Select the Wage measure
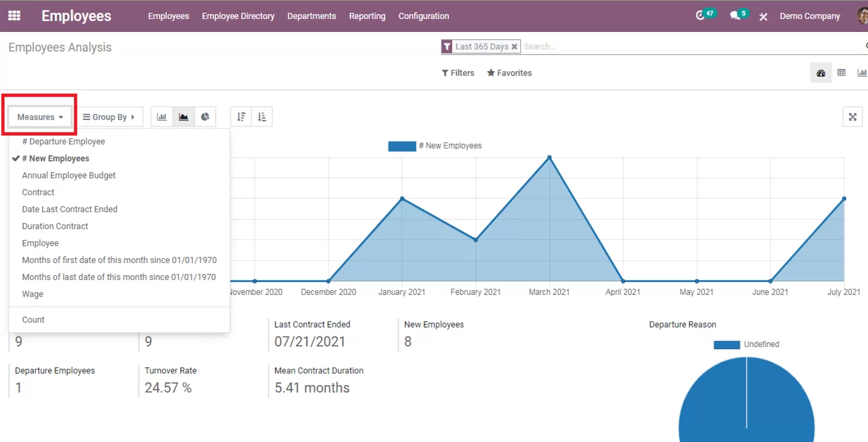868x442 pixels. tap(119, 294)
